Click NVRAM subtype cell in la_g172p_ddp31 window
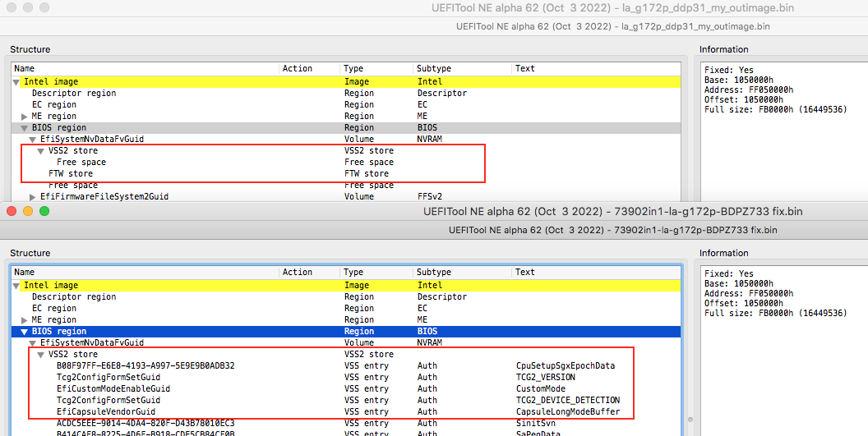This screenshot has height=436, width=868. tap(430, 140)
